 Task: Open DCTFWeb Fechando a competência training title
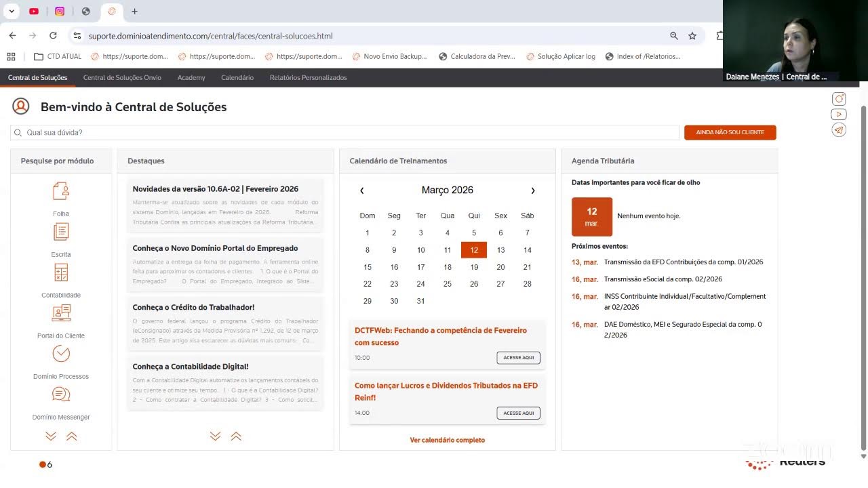[x=441, y=336]
